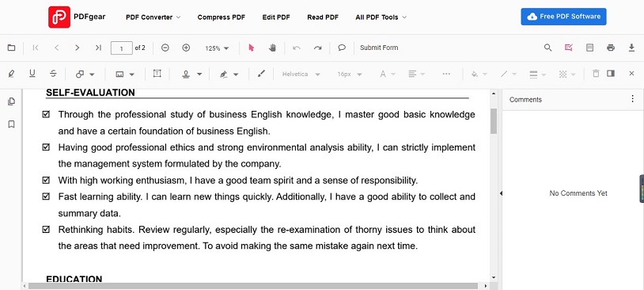The width and height of the screenshot is (644, 290).
Task: Open the PDF Converter menu
Action: click(x=153, y=17)
